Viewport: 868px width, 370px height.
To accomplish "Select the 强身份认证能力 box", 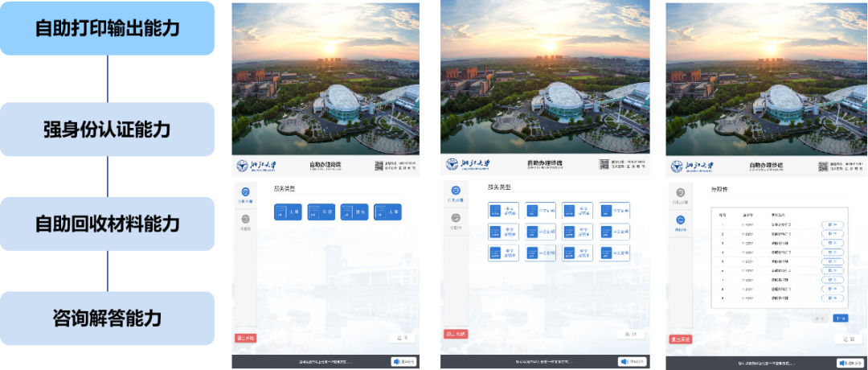I will 107,129.
